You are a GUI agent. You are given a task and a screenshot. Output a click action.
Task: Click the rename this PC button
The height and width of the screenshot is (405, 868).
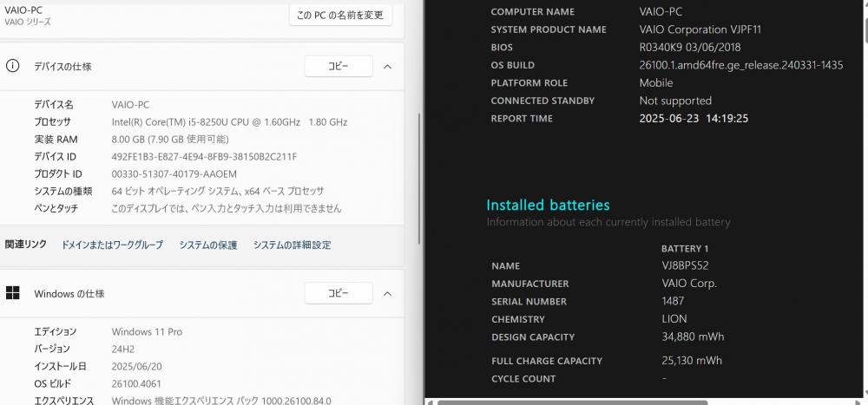[x=340, y=16]
